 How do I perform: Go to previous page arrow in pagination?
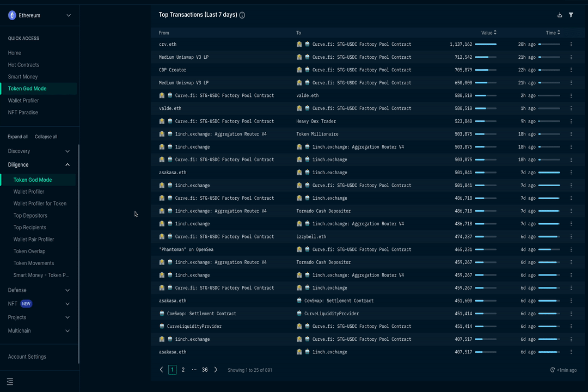click(x=161, y=370)
